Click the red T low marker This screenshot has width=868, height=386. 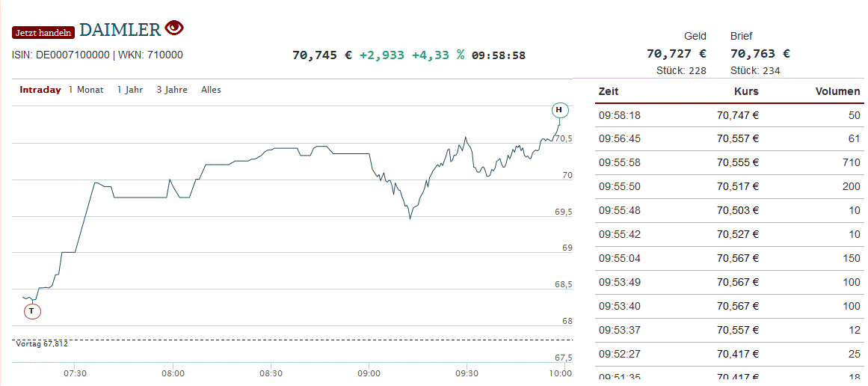[32, 311]
